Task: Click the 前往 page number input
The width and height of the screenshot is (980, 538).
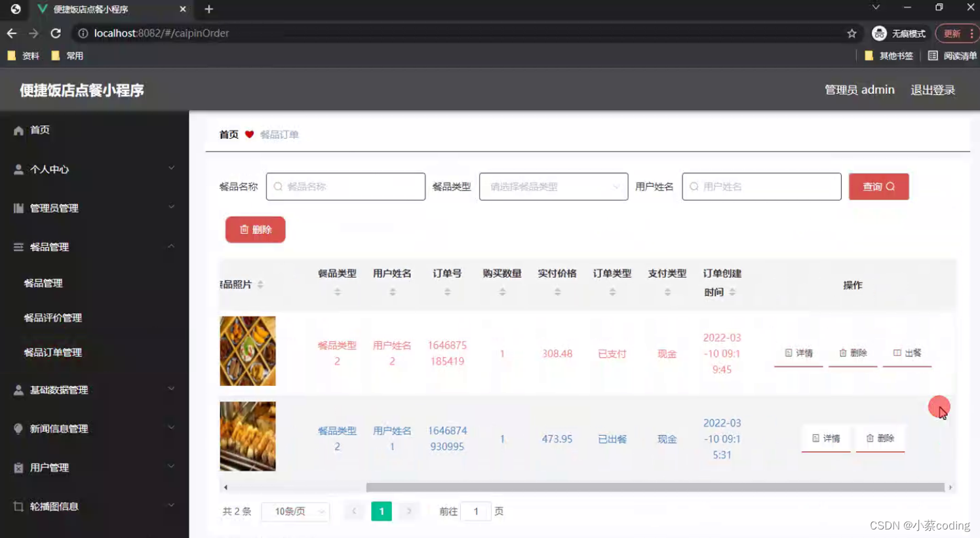Action: (476, 511)
